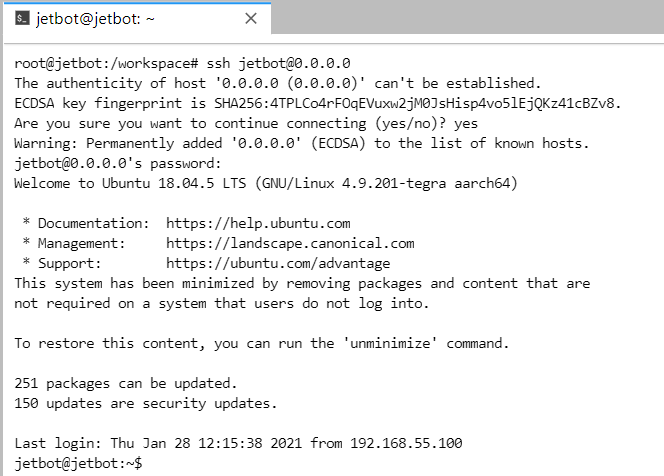Screen dimensions: 664x476
Task: Select the jetbot@jetbot: ~ tab
Action: pyautogui.click(x=137, y=18)
